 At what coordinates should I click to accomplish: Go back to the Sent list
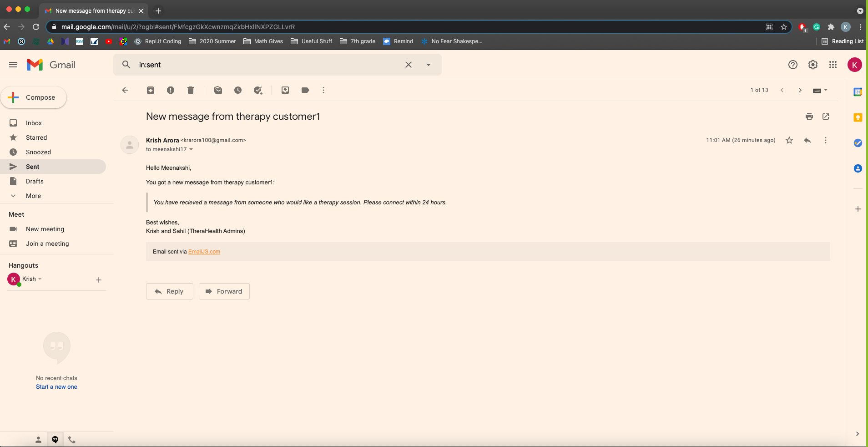[x=125, y=90]
